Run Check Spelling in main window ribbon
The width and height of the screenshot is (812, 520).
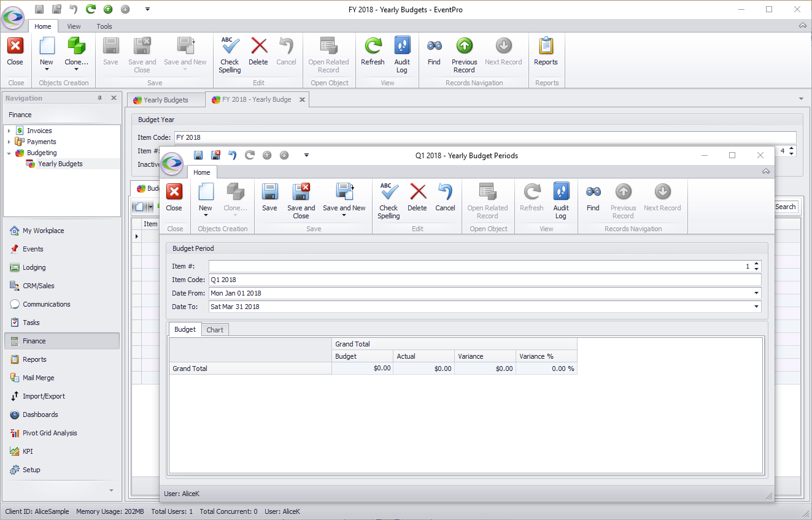click(x=230, y=55)
